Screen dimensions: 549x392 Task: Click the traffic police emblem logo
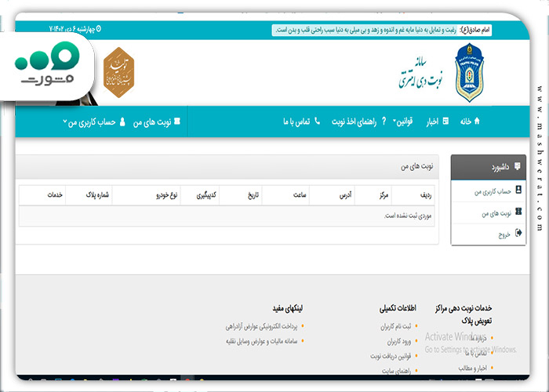click(x=469, y=72)
